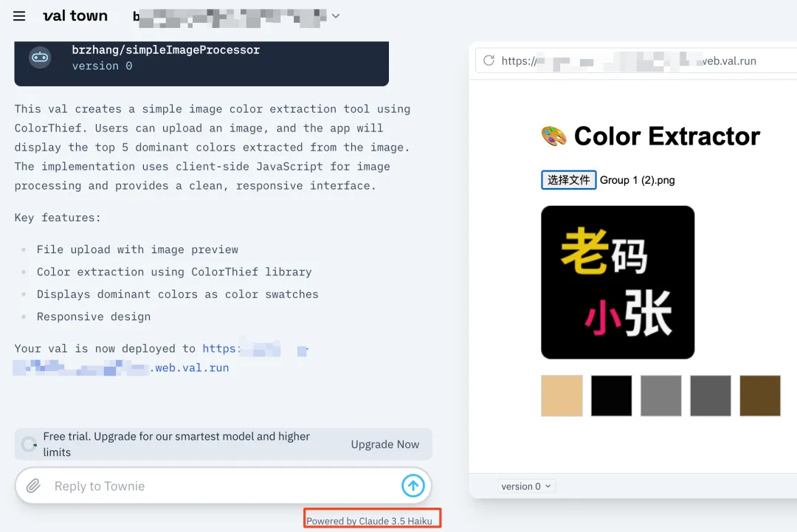Image resolution: width=797 pixels, height=532 pixels.
Task: Click the Color Extractor heading
Action: [666, 137]
